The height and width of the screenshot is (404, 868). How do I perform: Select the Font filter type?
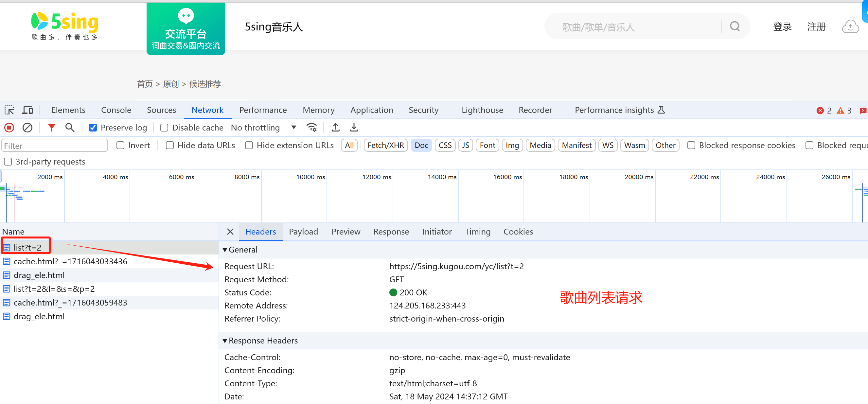click(487, 146)
